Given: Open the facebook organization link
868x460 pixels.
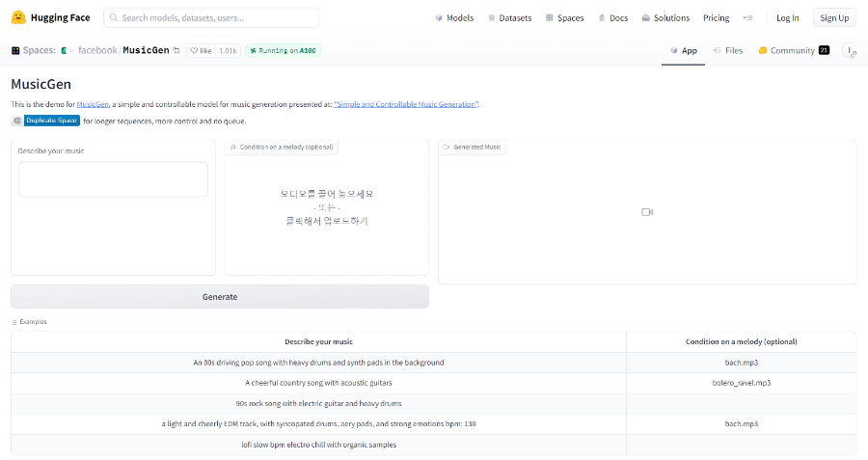Looking at the screenshot, I should click(x=97, y=50).
